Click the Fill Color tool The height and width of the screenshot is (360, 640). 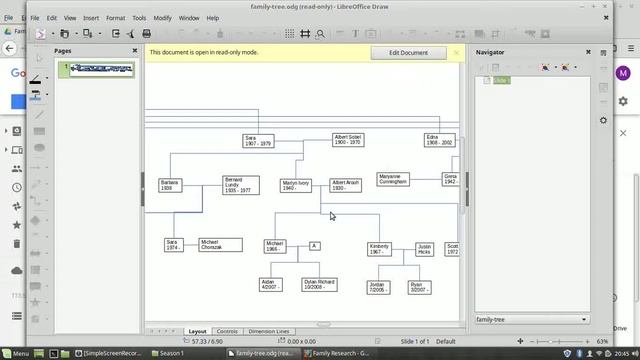[36, 95]
